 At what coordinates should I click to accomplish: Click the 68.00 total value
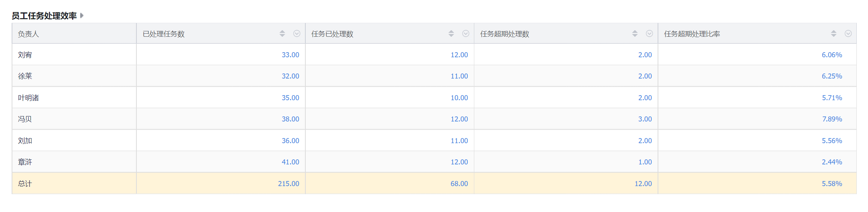[459, 184]
